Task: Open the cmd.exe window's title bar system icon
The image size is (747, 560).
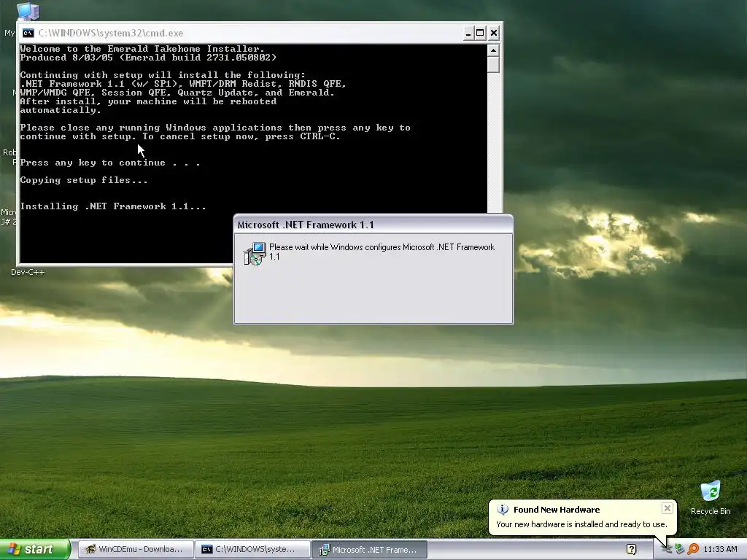Action: click(x=28, y=33)
